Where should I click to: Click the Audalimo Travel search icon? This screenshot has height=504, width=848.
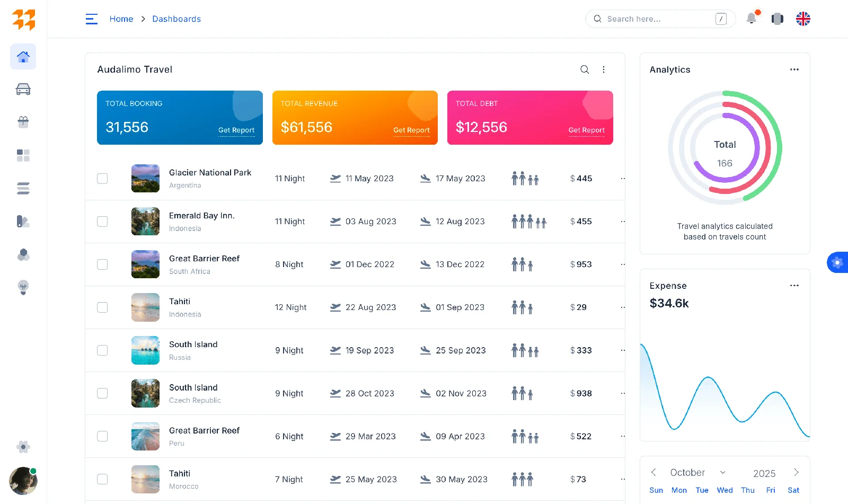coord(585,69)
